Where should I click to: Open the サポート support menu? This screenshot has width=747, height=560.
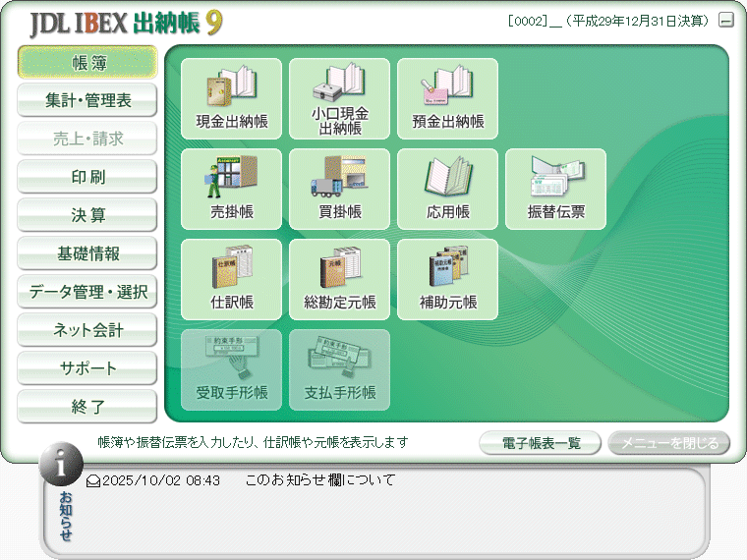(87, 368)
